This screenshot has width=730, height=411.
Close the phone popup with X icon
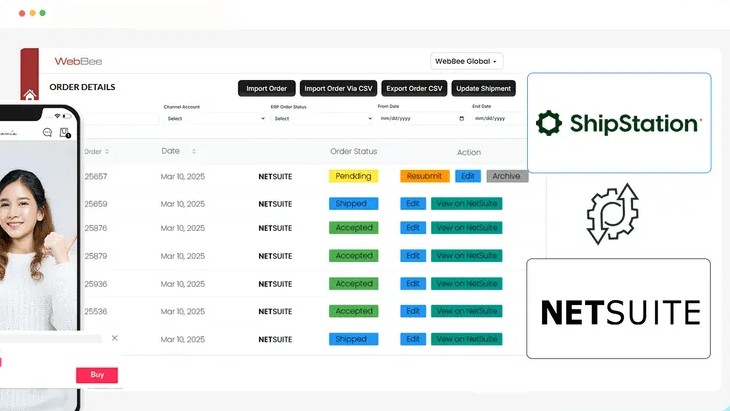pos(115,338)
